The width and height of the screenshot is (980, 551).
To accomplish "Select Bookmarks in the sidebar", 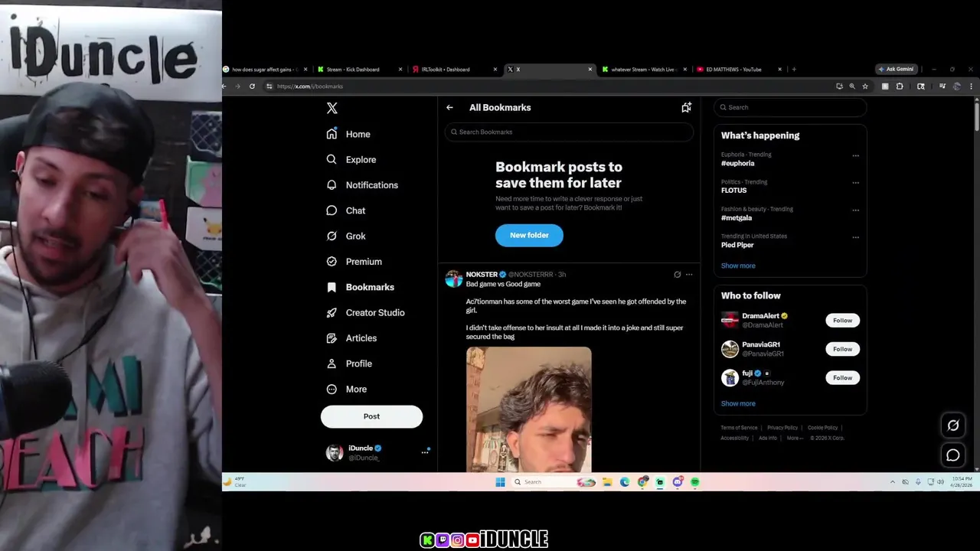I will click(x=360, y=287).
